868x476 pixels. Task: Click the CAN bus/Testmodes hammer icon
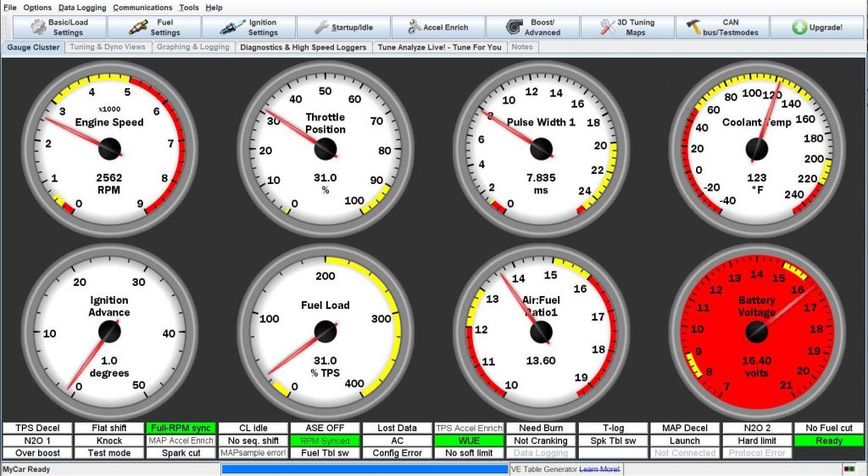(693, 27)
